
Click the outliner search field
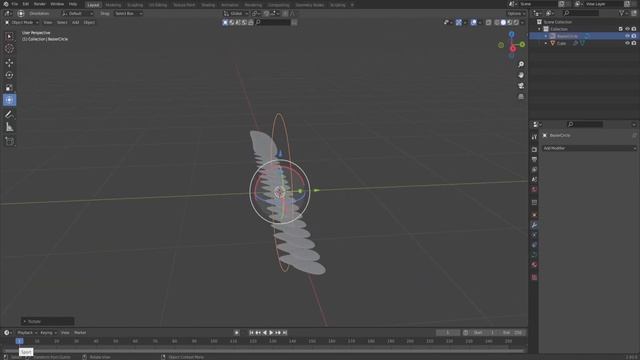pyautogui.click(x=580, y=13)
